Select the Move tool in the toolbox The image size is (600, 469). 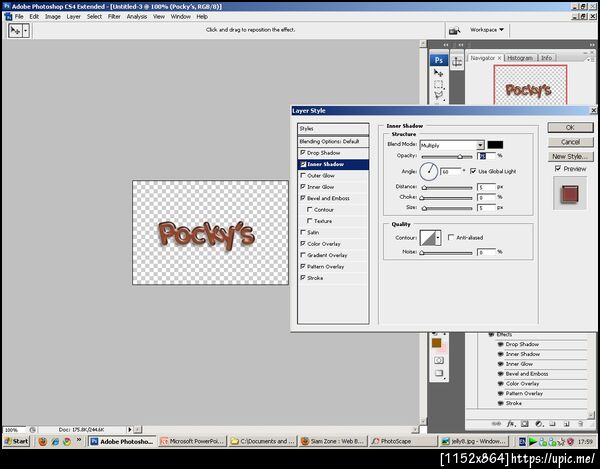439,72
